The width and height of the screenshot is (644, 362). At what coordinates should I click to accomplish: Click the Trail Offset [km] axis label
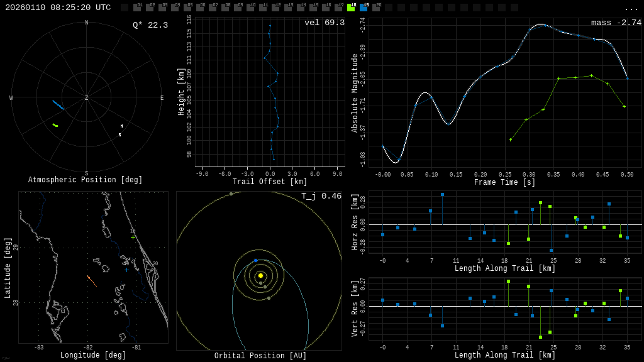click(x=270, y=182)
